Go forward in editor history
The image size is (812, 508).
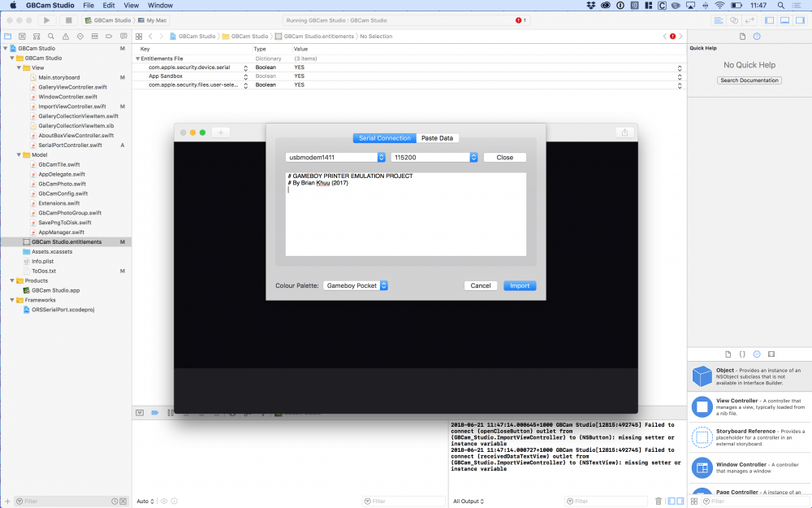161,37
